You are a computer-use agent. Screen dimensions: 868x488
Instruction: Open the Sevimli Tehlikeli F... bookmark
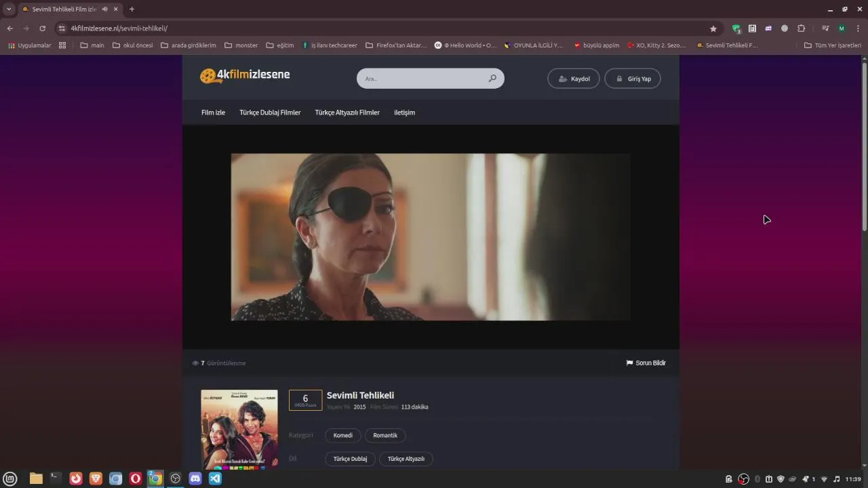point(728,45)
